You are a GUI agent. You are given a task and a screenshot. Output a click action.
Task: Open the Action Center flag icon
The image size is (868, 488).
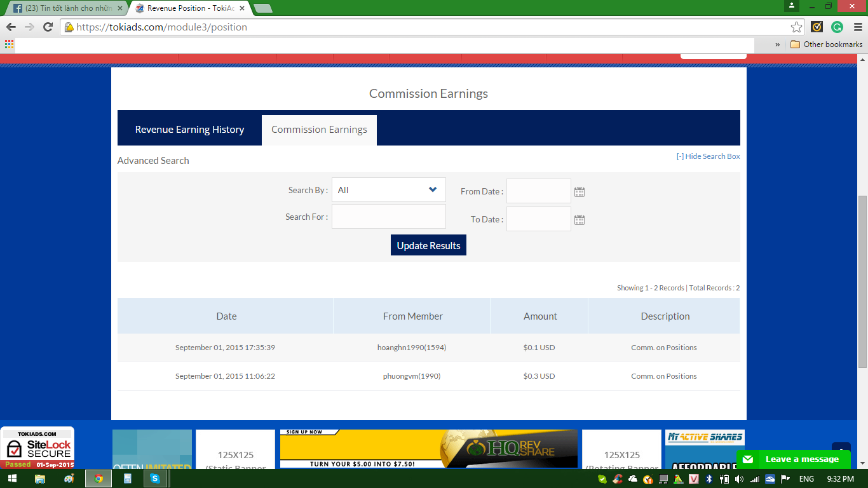coord(785,478)
